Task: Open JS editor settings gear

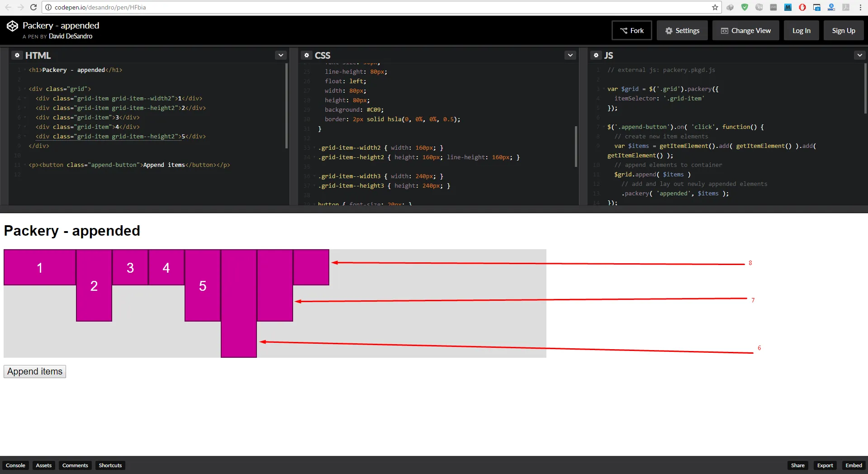Action: [x=596, y=55]
